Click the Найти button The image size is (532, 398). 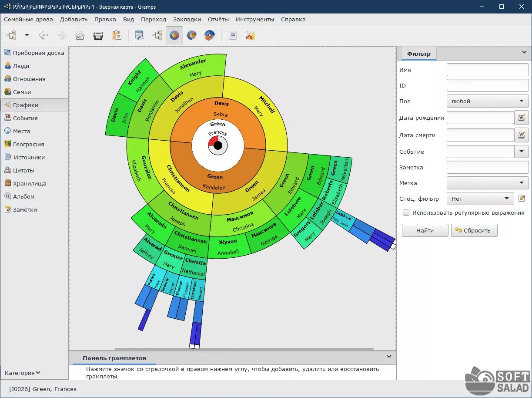point(425,230)
